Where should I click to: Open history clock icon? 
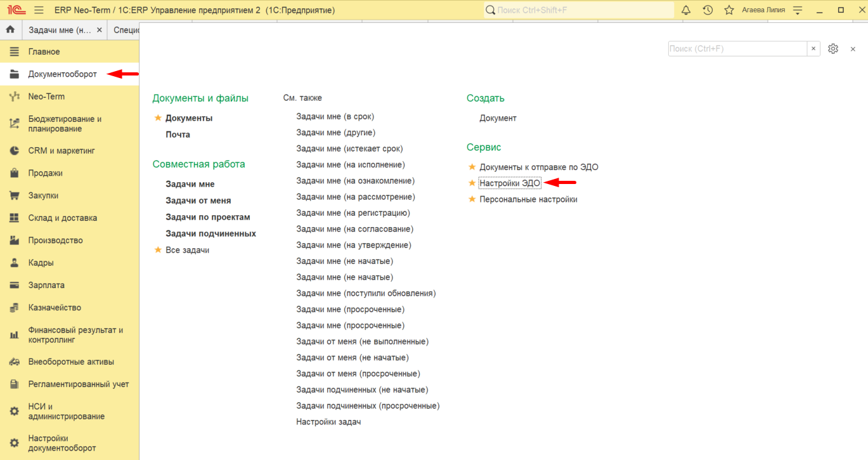[x=708, y=10]
